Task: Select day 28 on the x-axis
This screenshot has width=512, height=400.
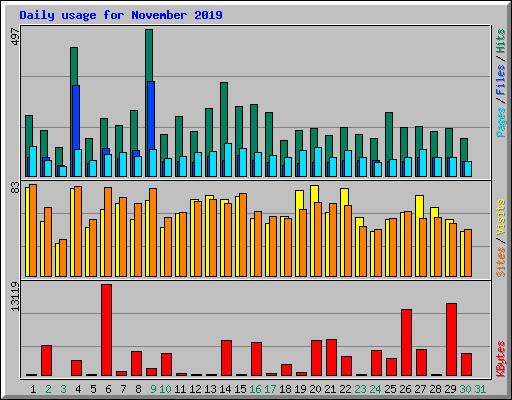Action: coord(435,389)
